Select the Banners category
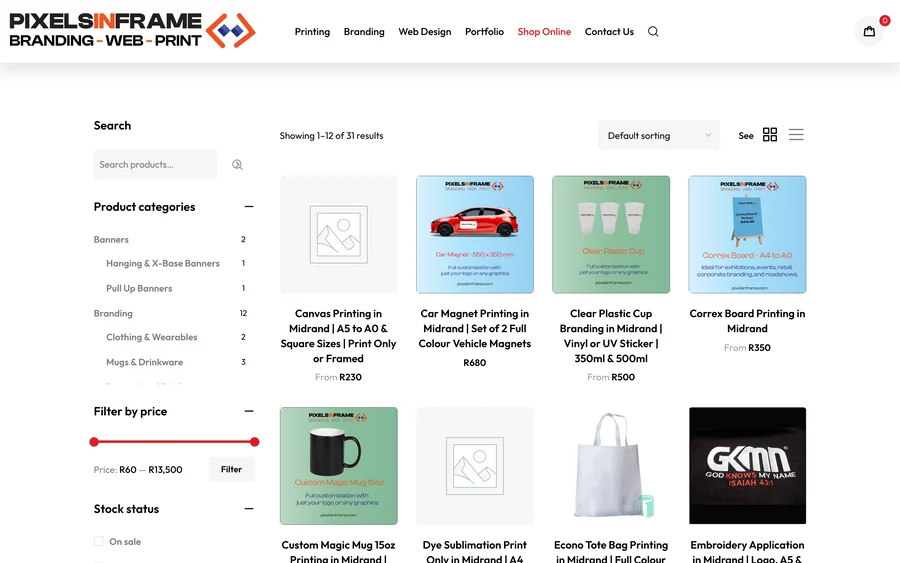900x563 pixels. (111, 239)
